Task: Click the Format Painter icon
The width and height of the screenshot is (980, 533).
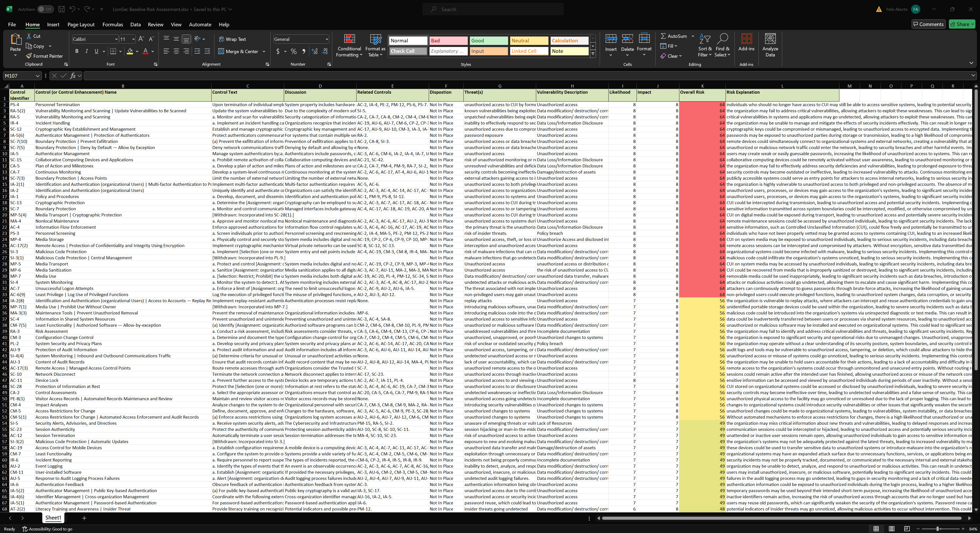Action: (x=29, y=56)
